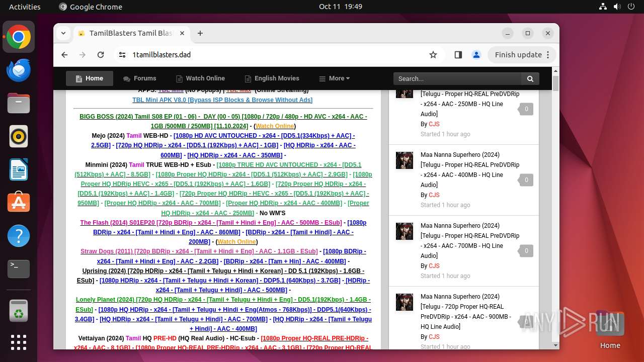Open the thumbnail of the 400MB Maa Nanna Superhero post
644x362 pixels.
(x=405, y=160)
